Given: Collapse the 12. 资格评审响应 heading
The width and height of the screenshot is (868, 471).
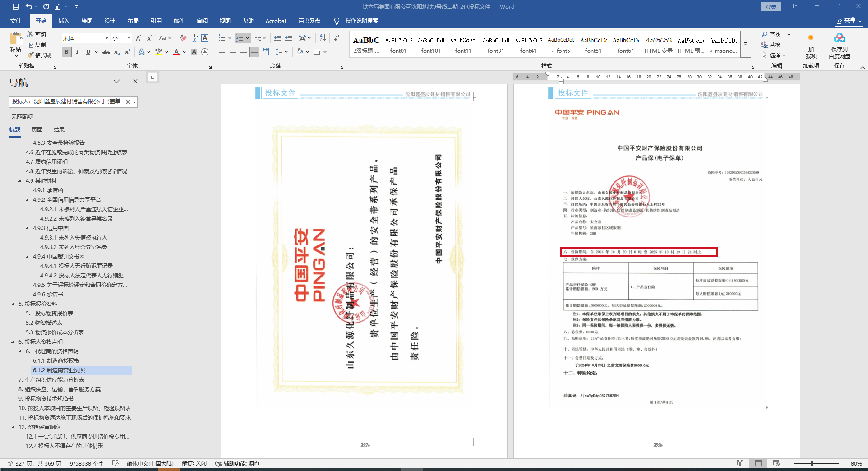Looking at the screenshot, I should pos(13,427).
